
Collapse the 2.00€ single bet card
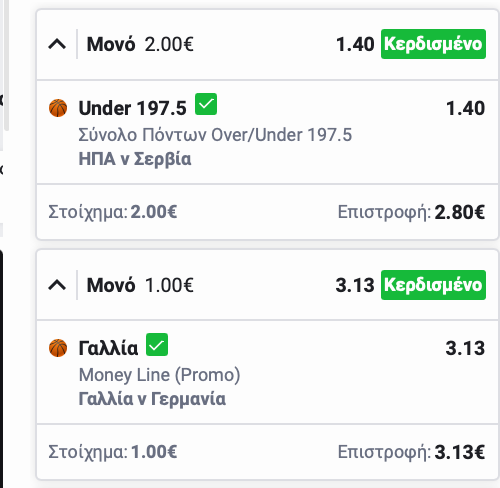point(57,44)
